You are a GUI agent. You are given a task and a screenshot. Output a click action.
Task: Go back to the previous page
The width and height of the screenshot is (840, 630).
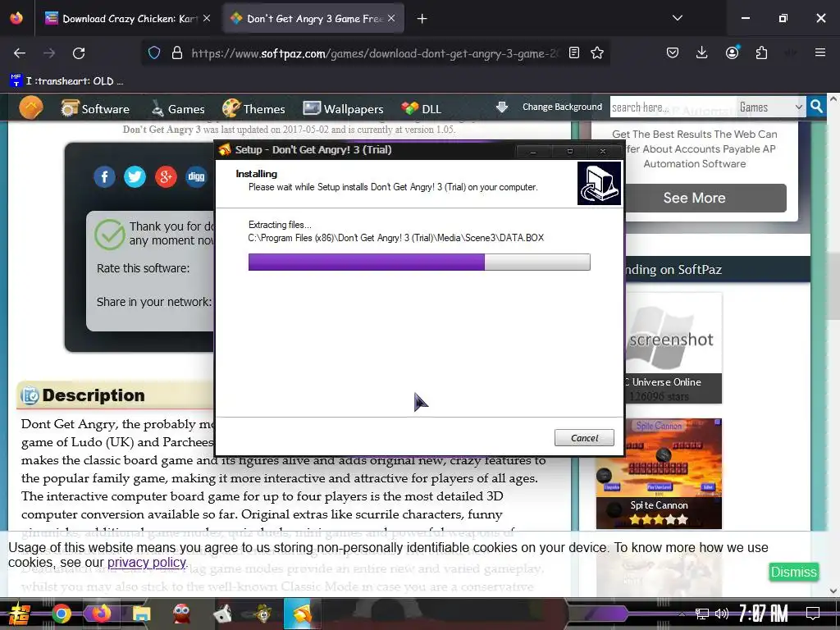pos(20,53)
